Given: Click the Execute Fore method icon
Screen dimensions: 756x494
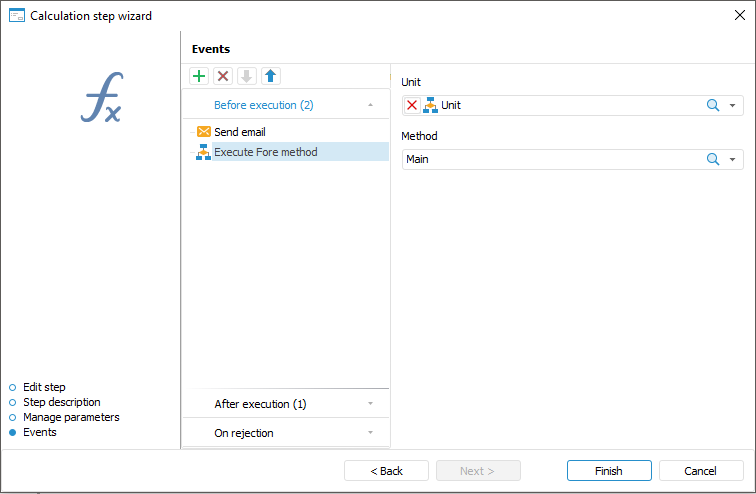Looking at the screenshot, I should click(x=204, y=152).
